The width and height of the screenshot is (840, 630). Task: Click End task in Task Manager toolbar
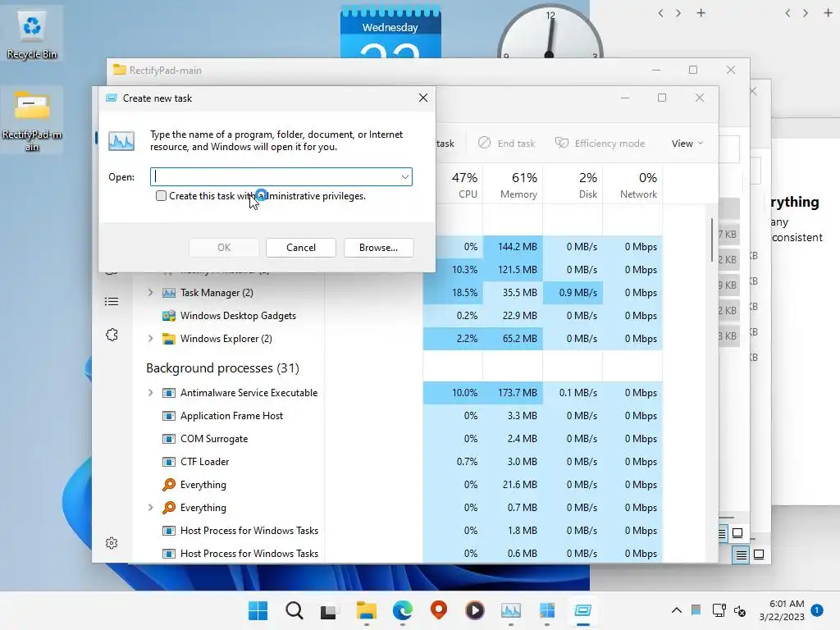pos(507,143)
